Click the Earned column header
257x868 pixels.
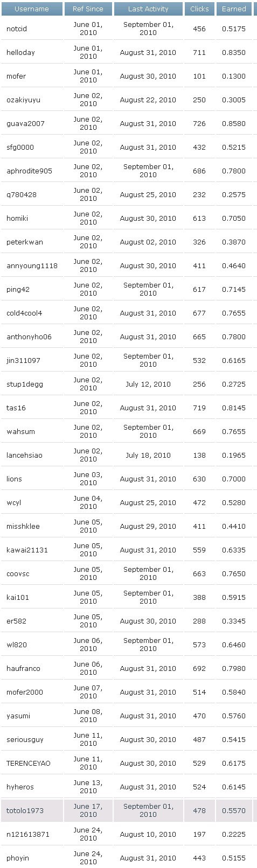pyautogui.click(x=234, y=9)
